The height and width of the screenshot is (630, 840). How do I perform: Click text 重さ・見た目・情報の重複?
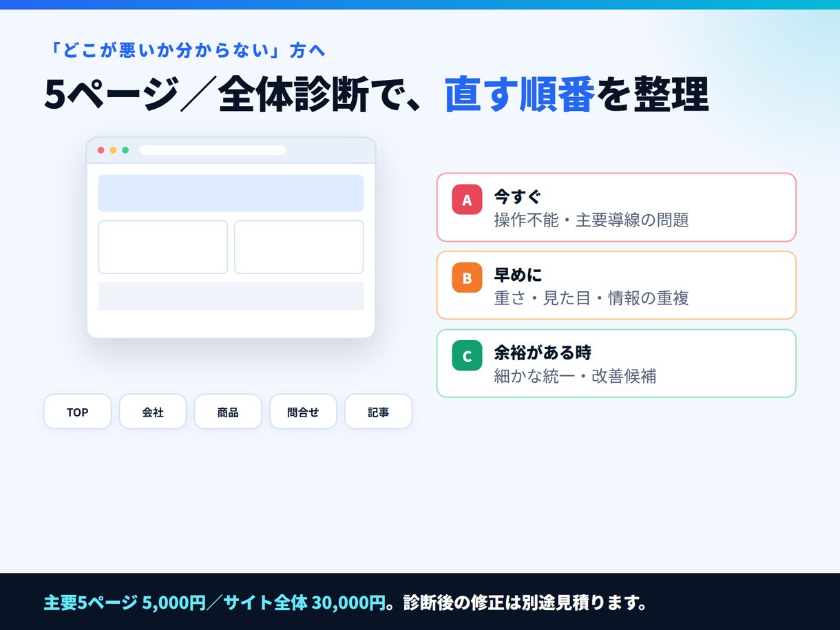[591, 298]
